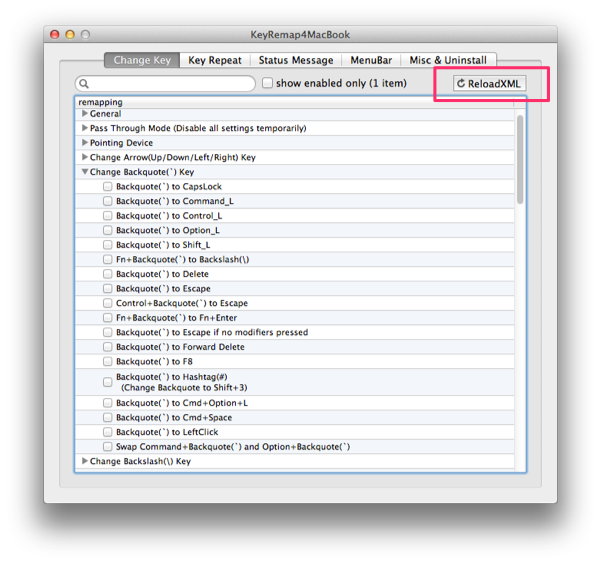This screenshot has width=600, height=564.
Task: Click the ReloadXML button
Action: 489,83
